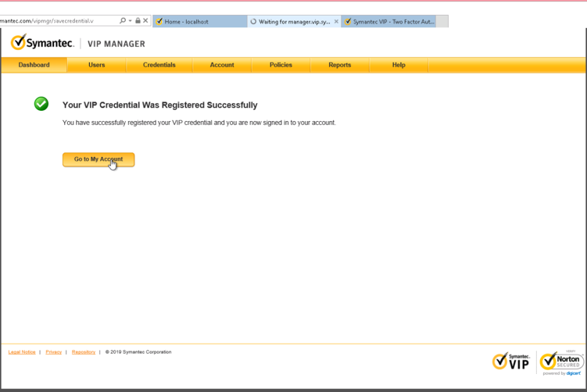The height and width of the screenshot is (392, 587).
Task: Open the address bar dropdown arrow
Action: point(131,21)
